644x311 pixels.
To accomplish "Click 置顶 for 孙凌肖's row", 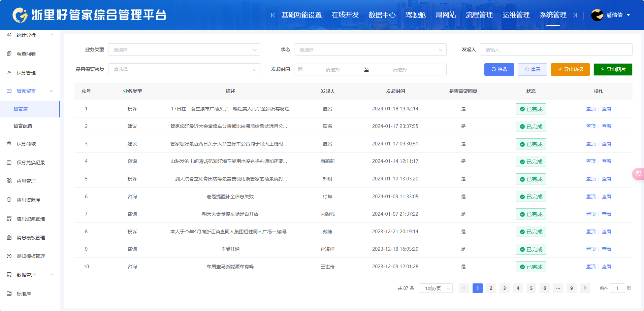I will click(x=591, y=249).
